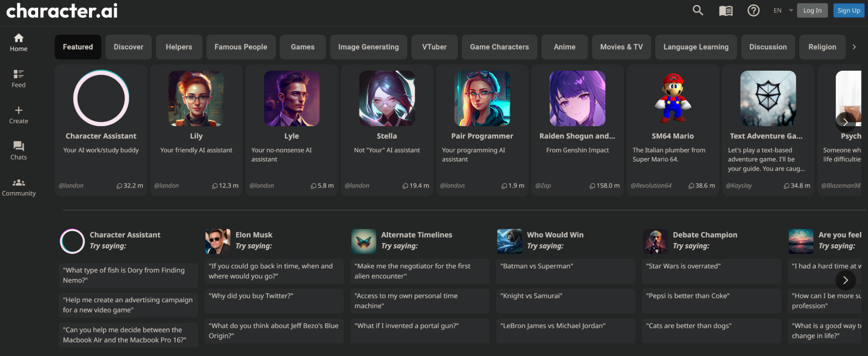Open the Community sidebar icon
The width and height of the screenshot is (868, 356).
19,187
